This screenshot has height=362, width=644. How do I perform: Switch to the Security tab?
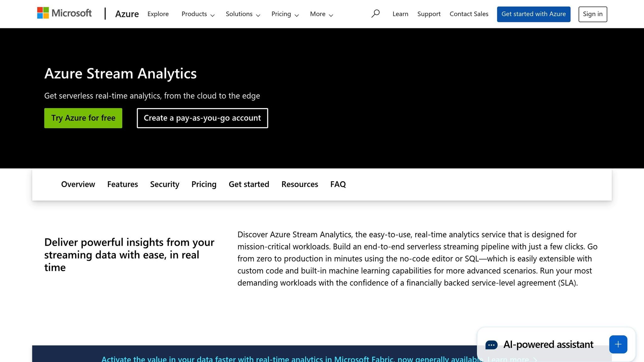[x=164, y=184]
